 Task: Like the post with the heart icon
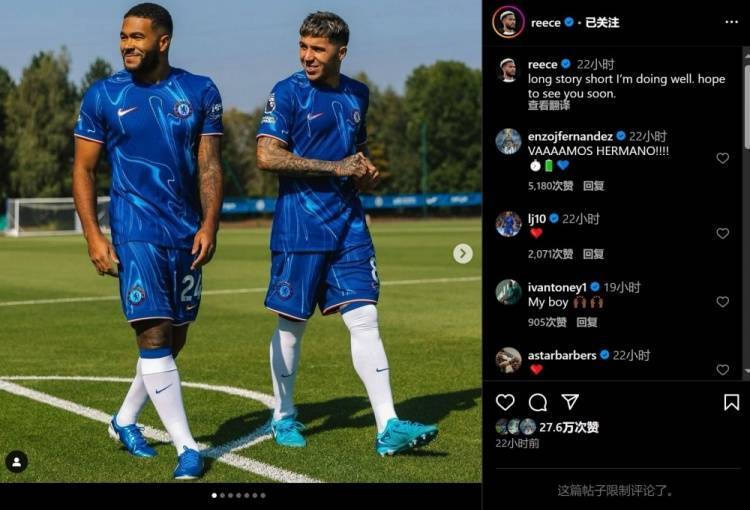[x=505, y=402]
